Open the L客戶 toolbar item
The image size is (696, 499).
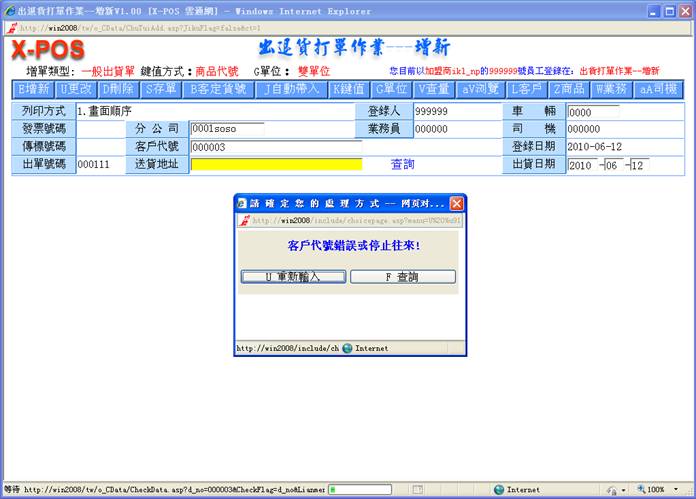(525, 89)
